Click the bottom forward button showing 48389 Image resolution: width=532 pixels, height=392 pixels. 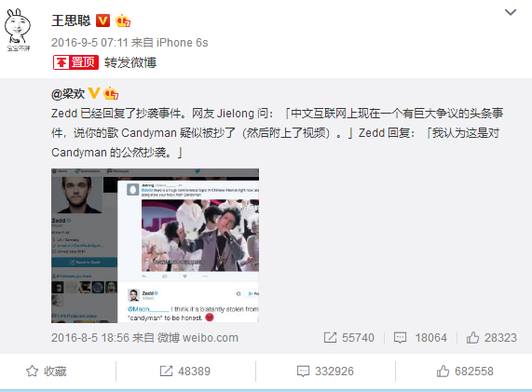click(185, 372)
